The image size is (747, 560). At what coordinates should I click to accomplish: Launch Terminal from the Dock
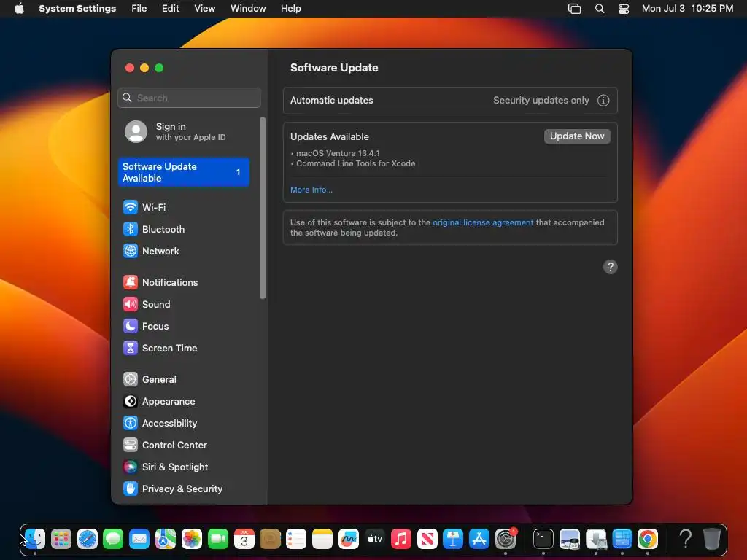click(x=543, y=539)
